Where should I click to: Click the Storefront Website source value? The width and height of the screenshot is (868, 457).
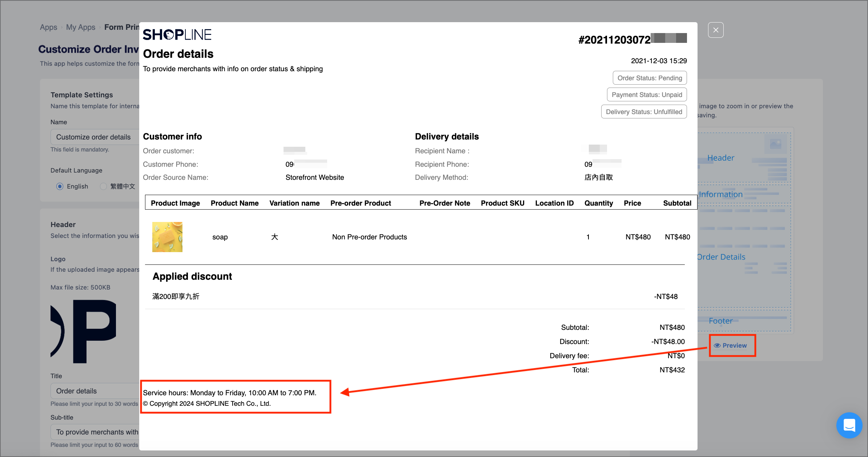pyautogui.click(x=314, y=177)
